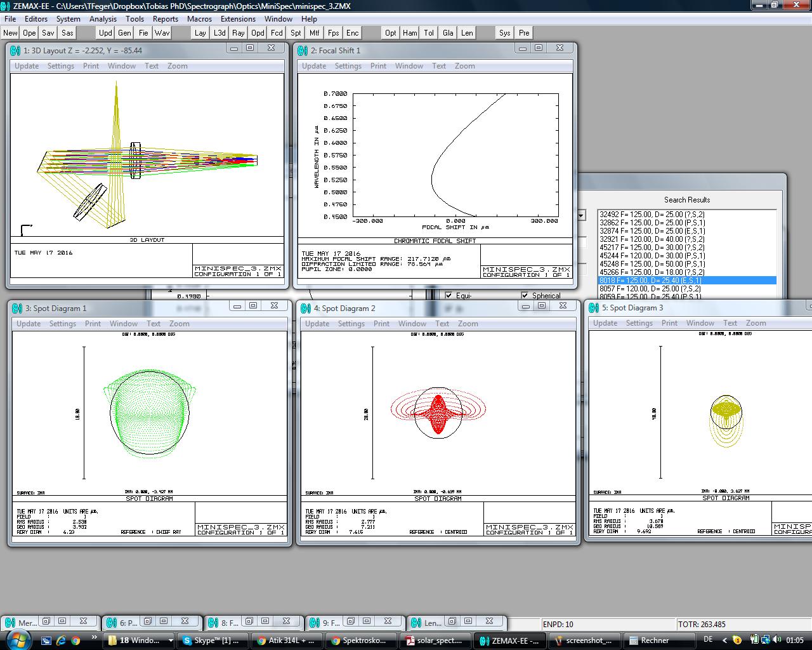Launch Optimization via the Opt toolbar icon
The image size is (812, 650).
391,32
